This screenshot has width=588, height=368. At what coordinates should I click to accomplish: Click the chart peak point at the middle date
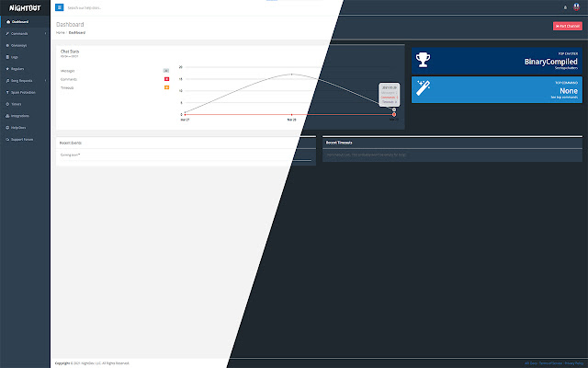[x=292, y=75]
